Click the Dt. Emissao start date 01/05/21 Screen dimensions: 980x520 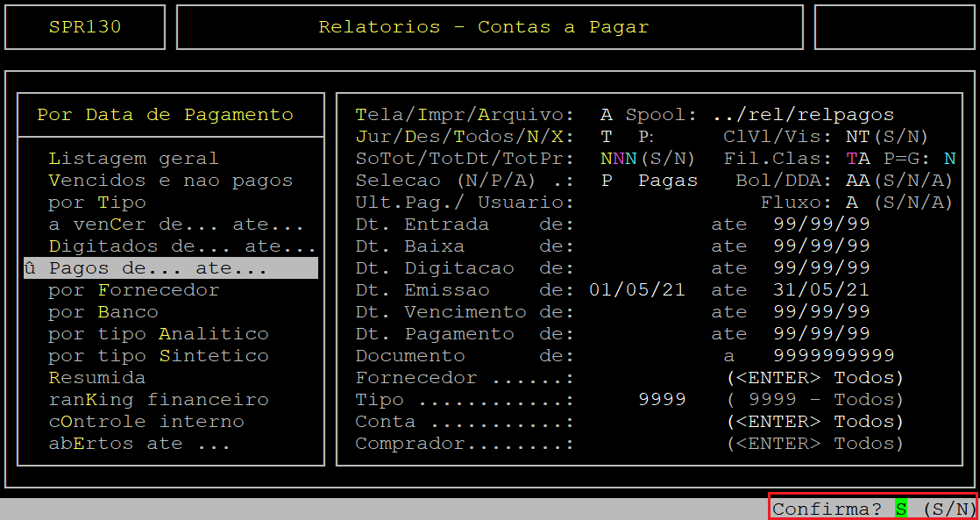point(637,290)
